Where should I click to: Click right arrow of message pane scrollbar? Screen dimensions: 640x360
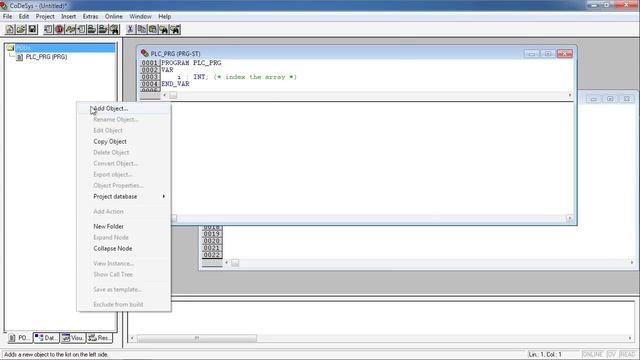click(x=630, y=338)
